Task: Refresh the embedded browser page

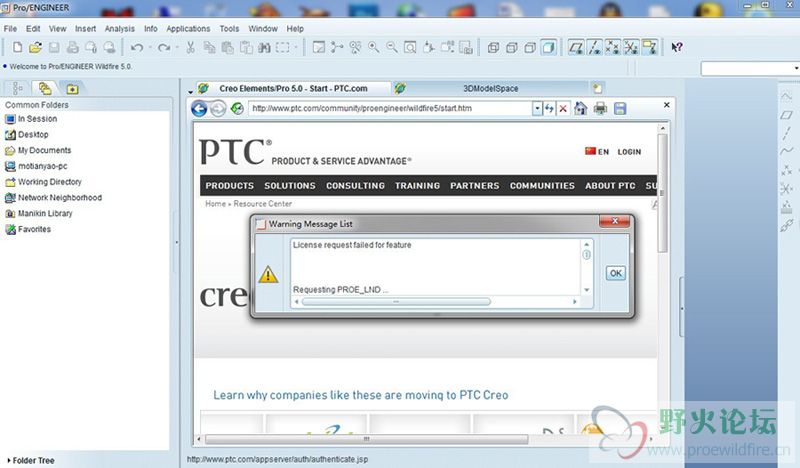Action: [237, 108]
